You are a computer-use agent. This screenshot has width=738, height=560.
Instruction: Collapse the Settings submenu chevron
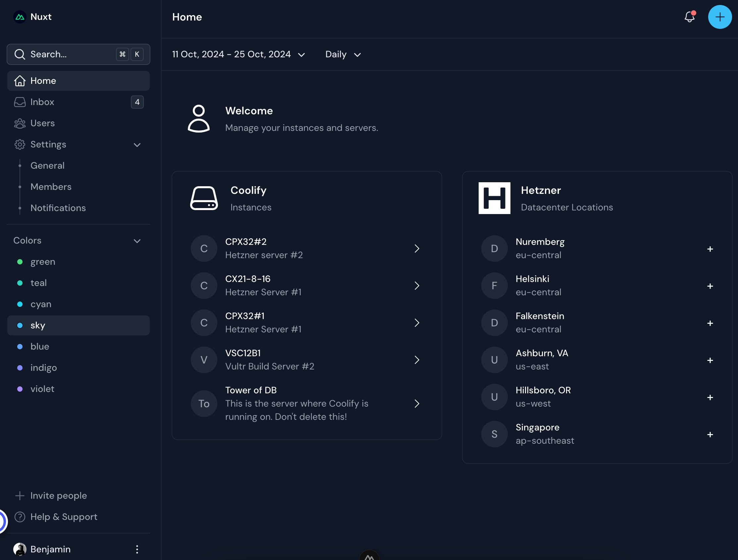(x=137, y=144)
